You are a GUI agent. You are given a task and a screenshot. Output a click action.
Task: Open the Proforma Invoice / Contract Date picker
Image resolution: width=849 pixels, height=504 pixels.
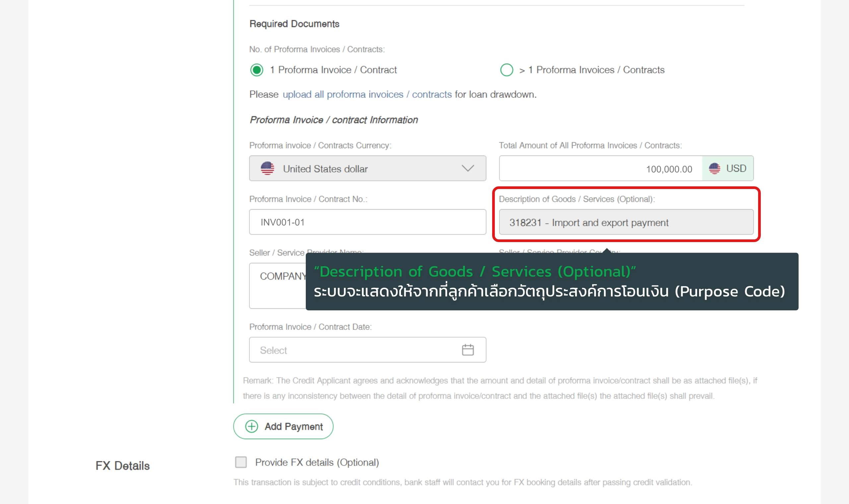pyautogui.click(x=367, y=350)
